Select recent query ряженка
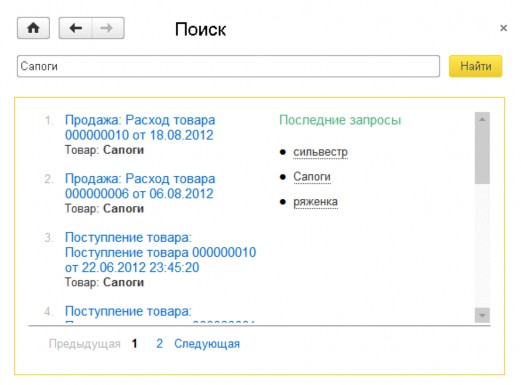This screenshot has width=521, height=385. (x=315, y=202)
